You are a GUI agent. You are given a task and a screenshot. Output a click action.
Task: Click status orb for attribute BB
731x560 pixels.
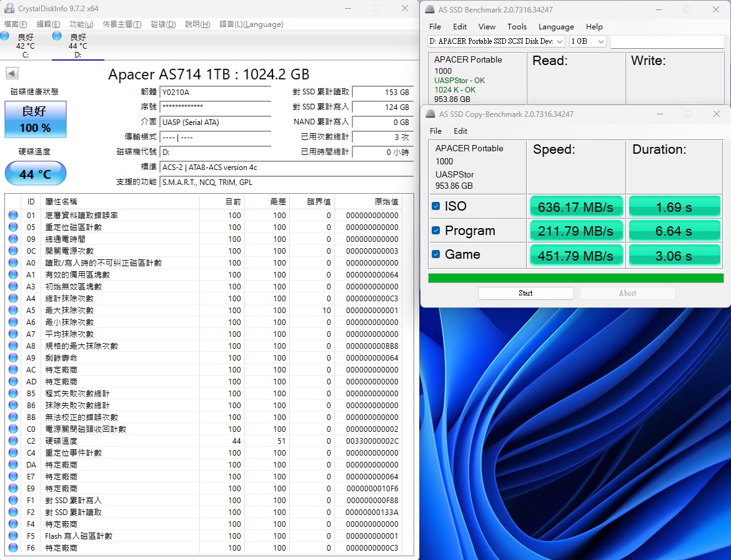pos(13,417)
